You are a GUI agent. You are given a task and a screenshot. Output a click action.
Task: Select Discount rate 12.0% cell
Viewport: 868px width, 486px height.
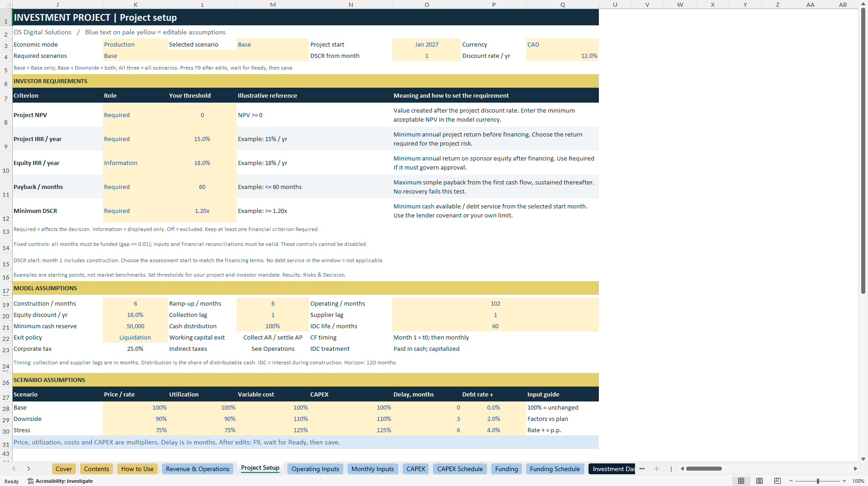[562, 56]
